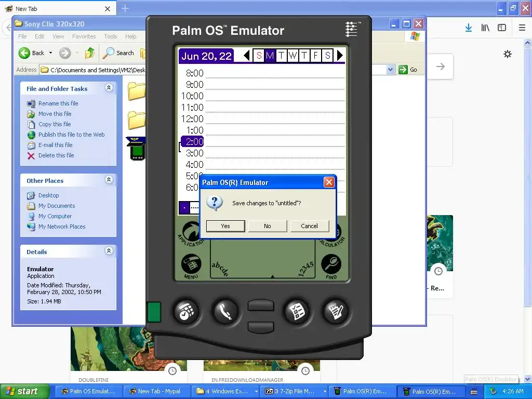Collapse Details panel
The image size is (532, 399).
tap(109, 251)
